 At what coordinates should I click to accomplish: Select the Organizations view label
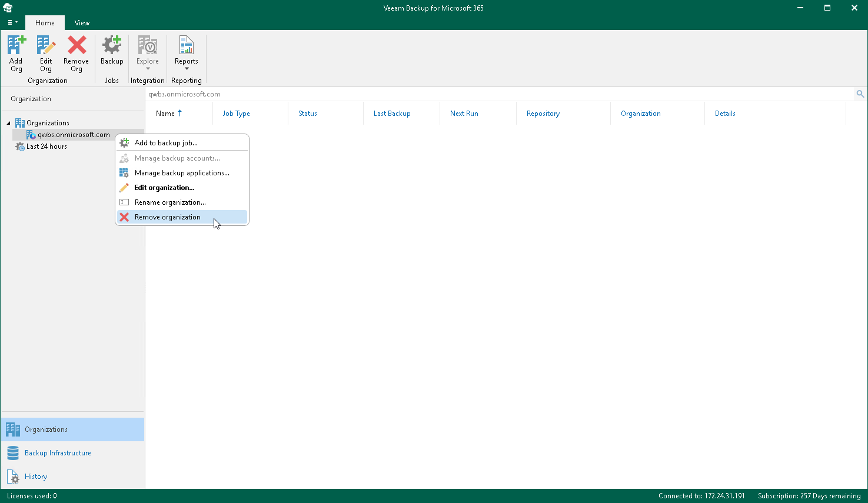click(x=46, y=429)
